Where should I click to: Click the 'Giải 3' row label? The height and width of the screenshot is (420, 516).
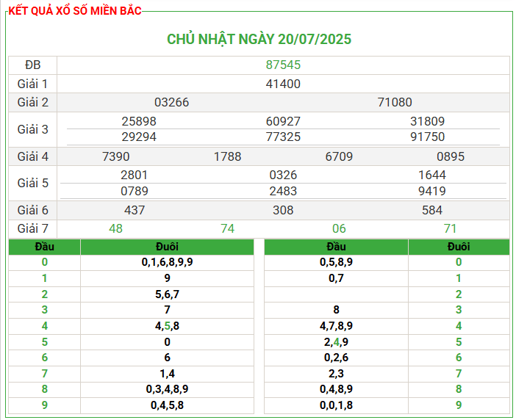point(32,129)
